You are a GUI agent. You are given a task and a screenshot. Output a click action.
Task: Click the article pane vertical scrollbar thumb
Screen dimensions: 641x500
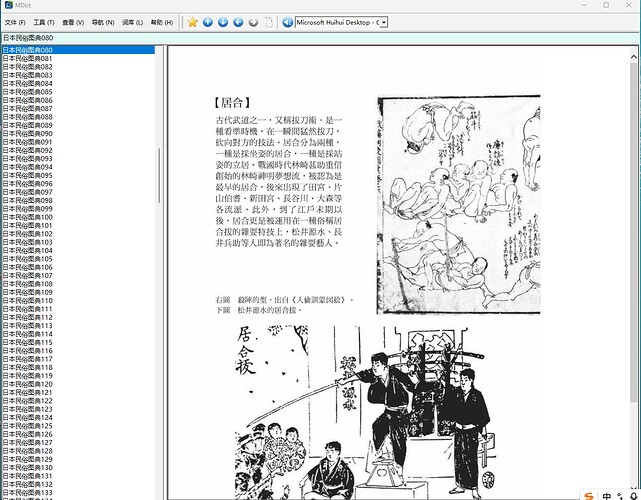(634, 231)
